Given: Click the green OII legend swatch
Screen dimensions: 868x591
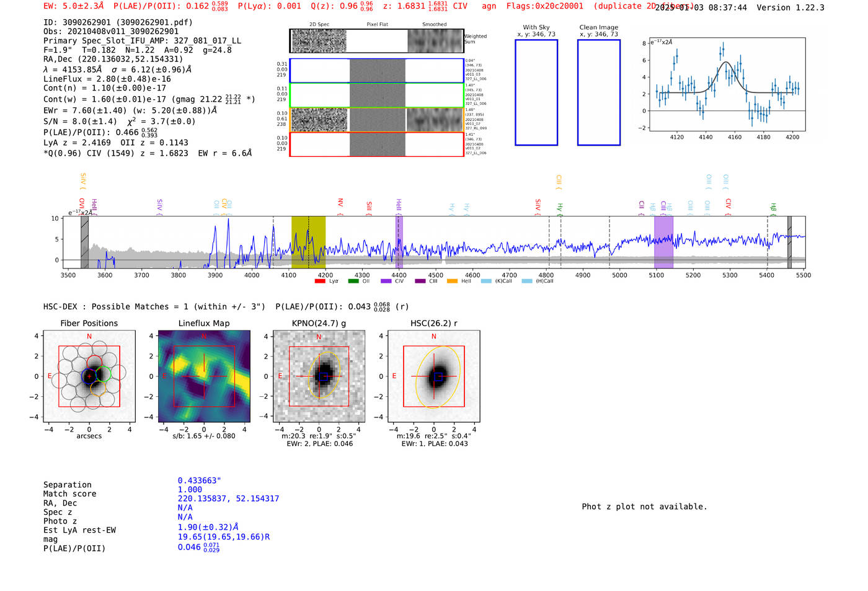Looking at the screenshot, I should [x=353, y=282].
